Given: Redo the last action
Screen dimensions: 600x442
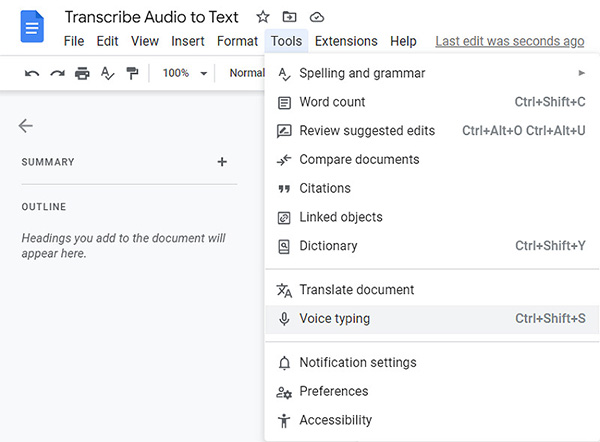Looking at the screenshot, I should tap(57, 73).
